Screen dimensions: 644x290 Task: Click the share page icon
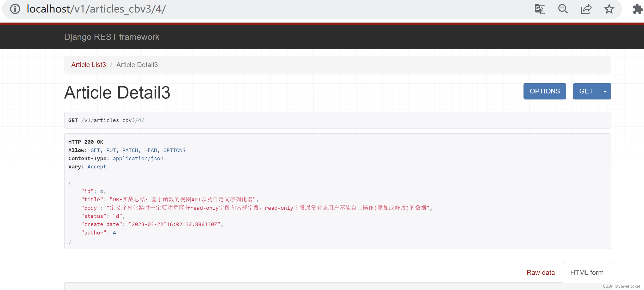tap(586, 9)
